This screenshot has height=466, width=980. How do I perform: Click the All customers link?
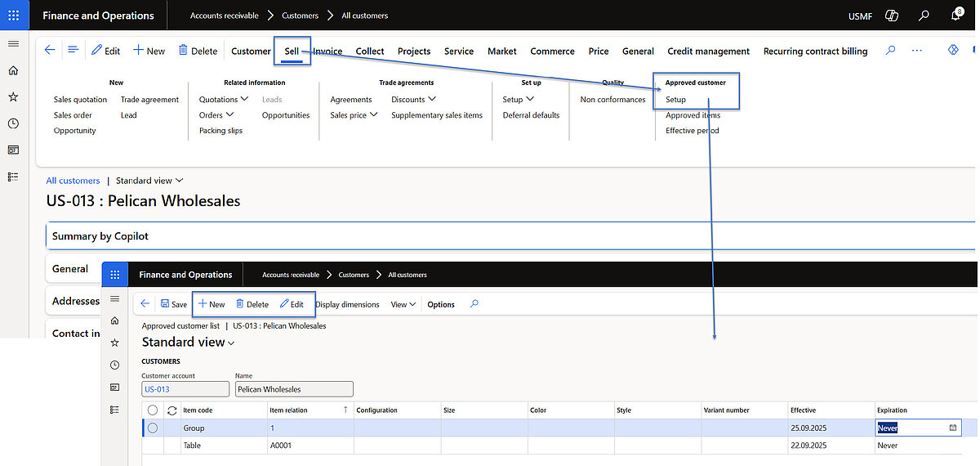[73, 181]
